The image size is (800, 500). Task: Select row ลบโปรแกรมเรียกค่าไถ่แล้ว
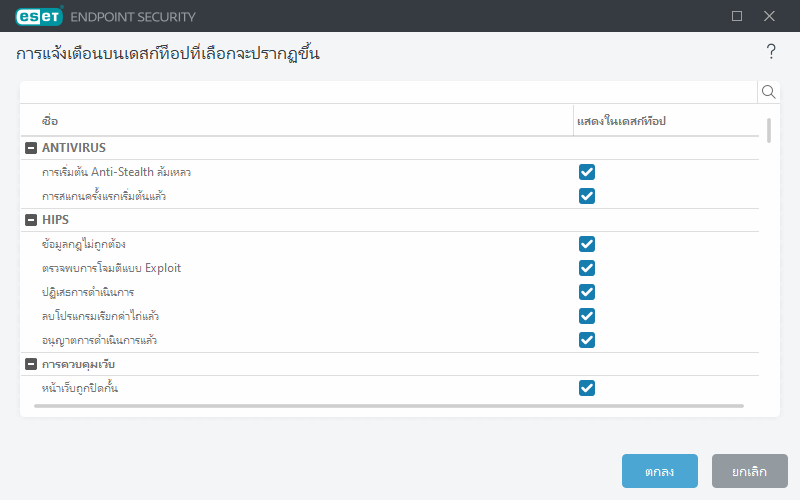[x=390, y=316]
